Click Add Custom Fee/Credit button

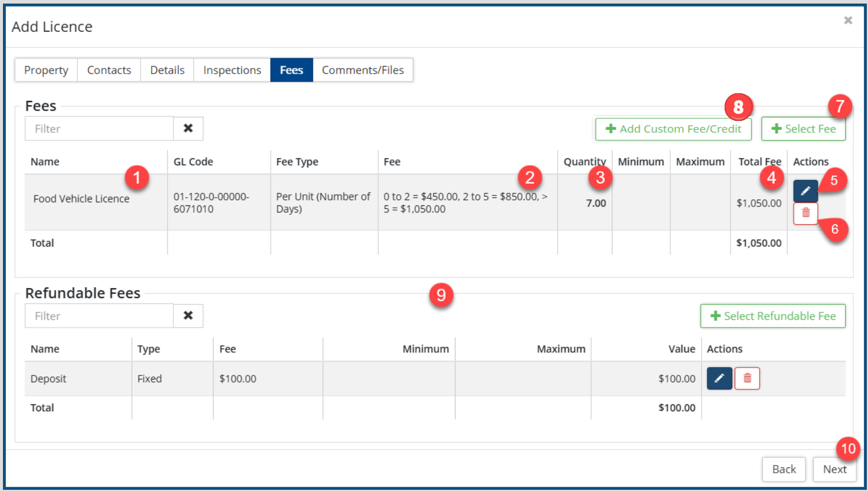673,129
